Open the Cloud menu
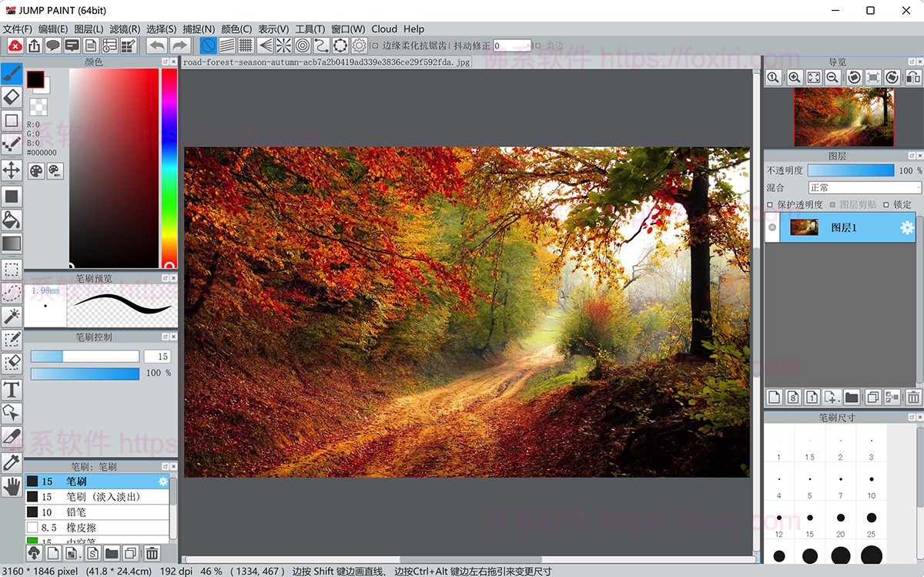924x577 pixels. pos(384,29)
